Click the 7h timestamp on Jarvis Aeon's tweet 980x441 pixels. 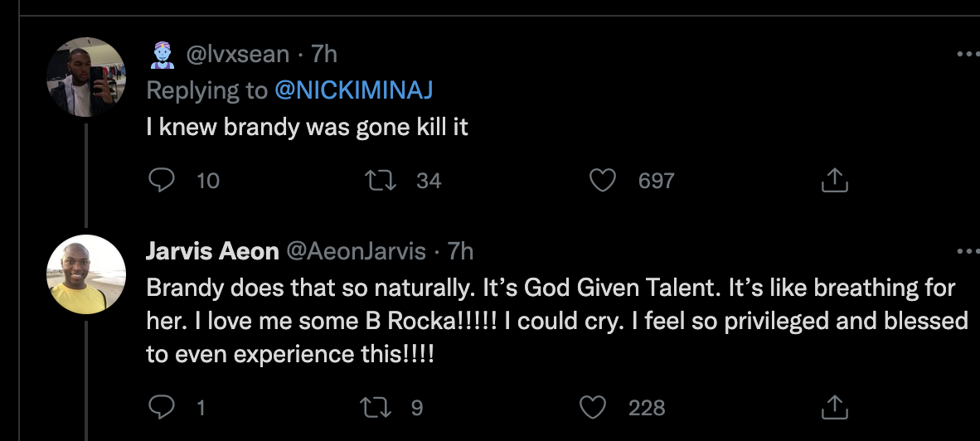460,250
